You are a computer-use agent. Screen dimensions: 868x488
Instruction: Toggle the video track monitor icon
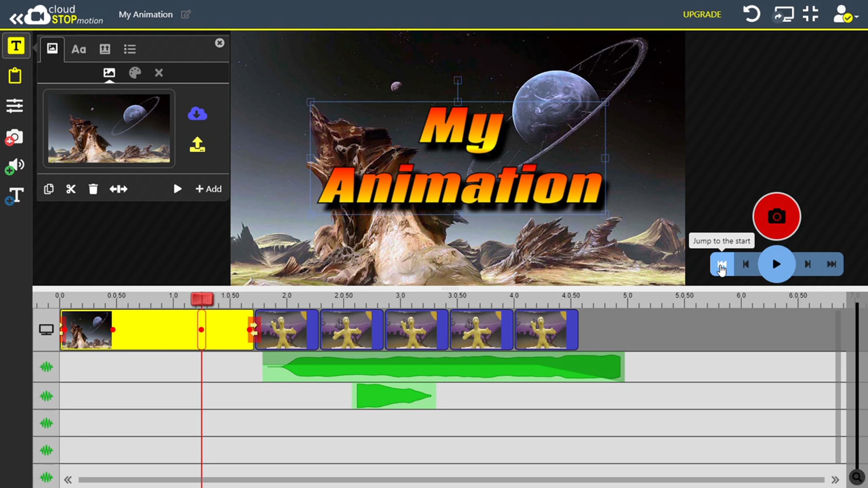coord(46,329)
